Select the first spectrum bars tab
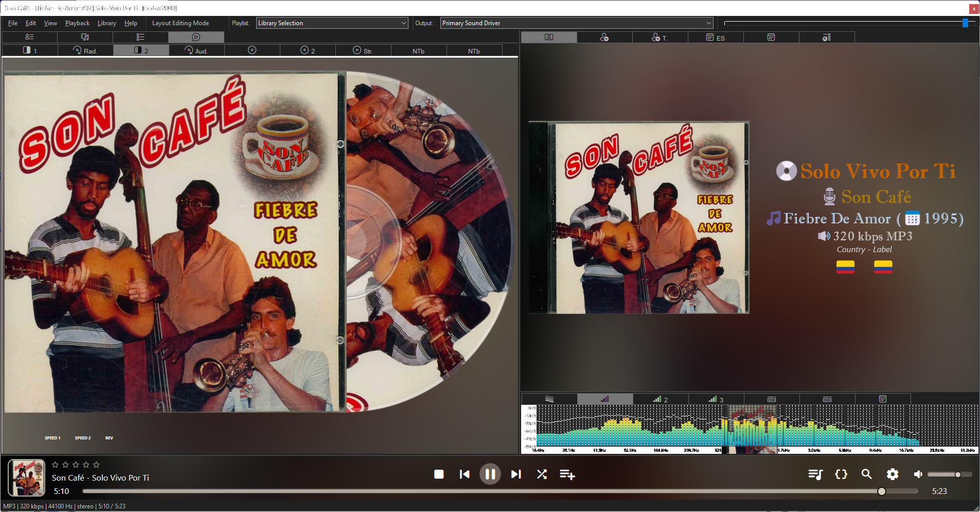 pos(605,399)
